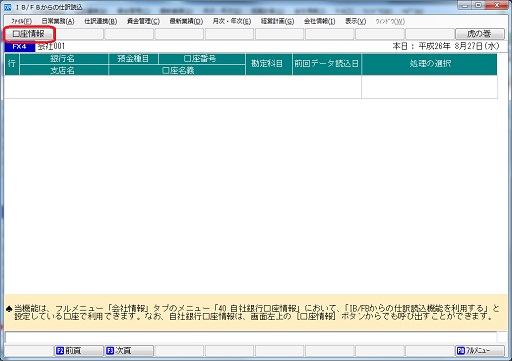Viewport: 512px width, 361px height.
Task: Maximize the window
Action: point(478,5)
